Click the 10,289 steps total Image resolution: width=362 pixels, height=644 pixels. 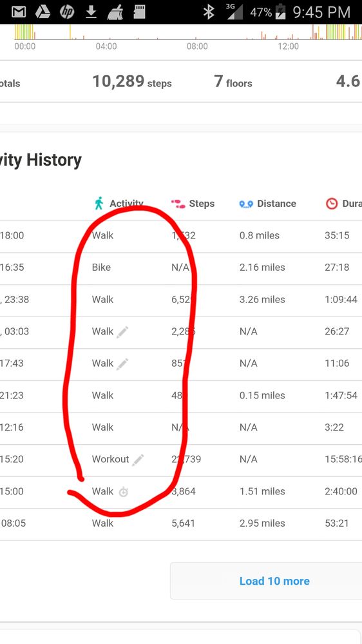(132, 81)
